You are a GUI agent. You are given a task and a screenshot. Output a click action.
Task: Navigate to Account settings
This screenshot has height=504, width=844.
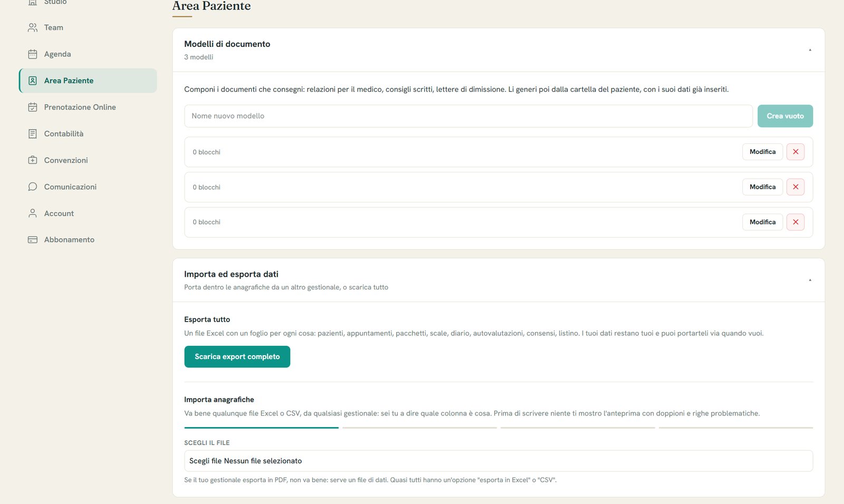(x=88, y=214)
